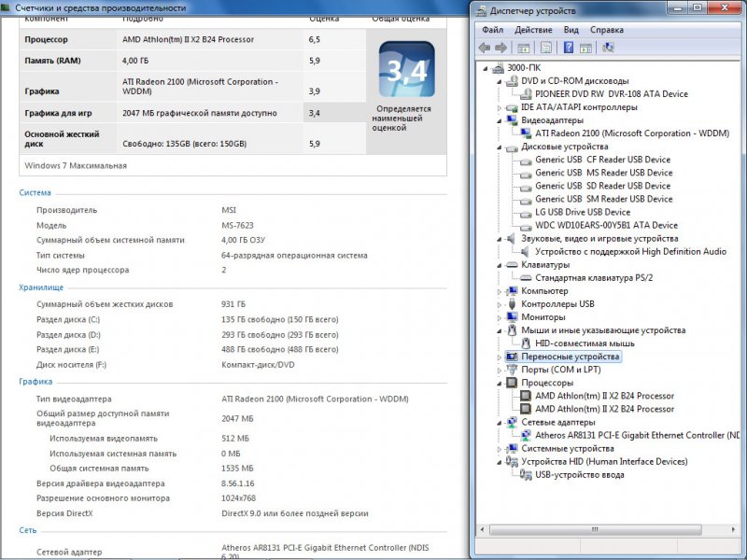This screenshot has height=560, width=747.
Task: Collapse the Дисковые устройства category
Action: coord(500,147)
